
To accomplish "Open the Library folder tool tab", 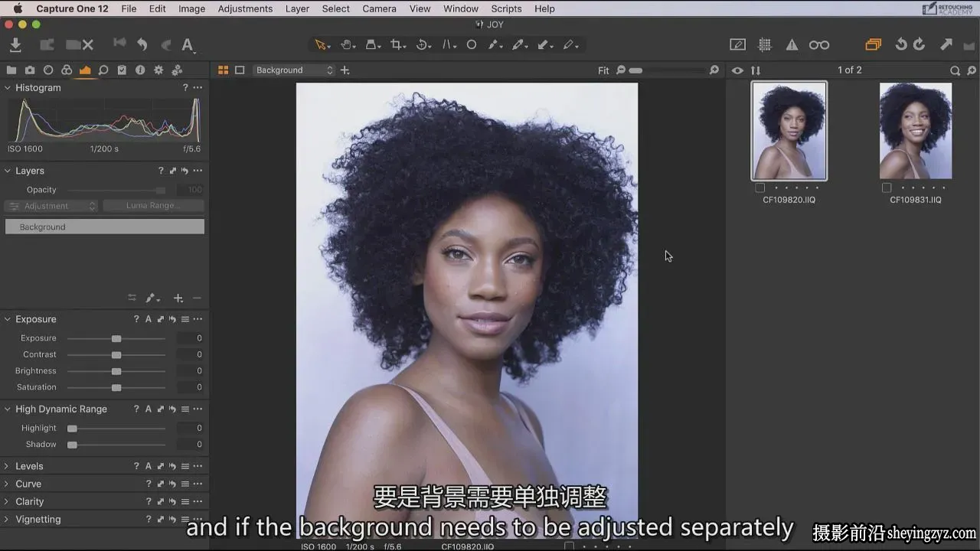I will point(11,70).
